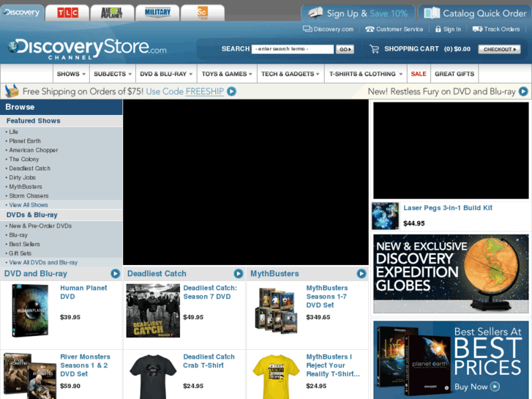Expand the T-Shirts & Clothing dropdown menu

(366, 74)
